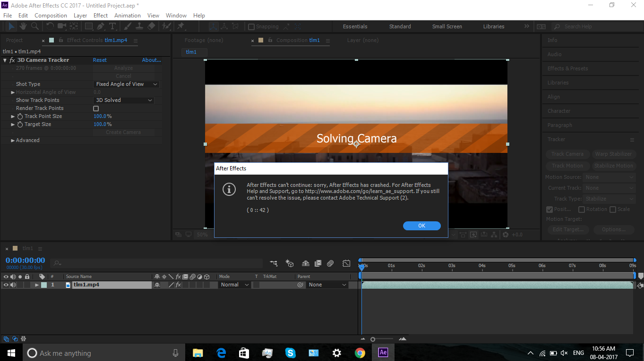Select the Horizontal Type tool
The height and width of the screenshot is (361, 644).
point(112,26)
